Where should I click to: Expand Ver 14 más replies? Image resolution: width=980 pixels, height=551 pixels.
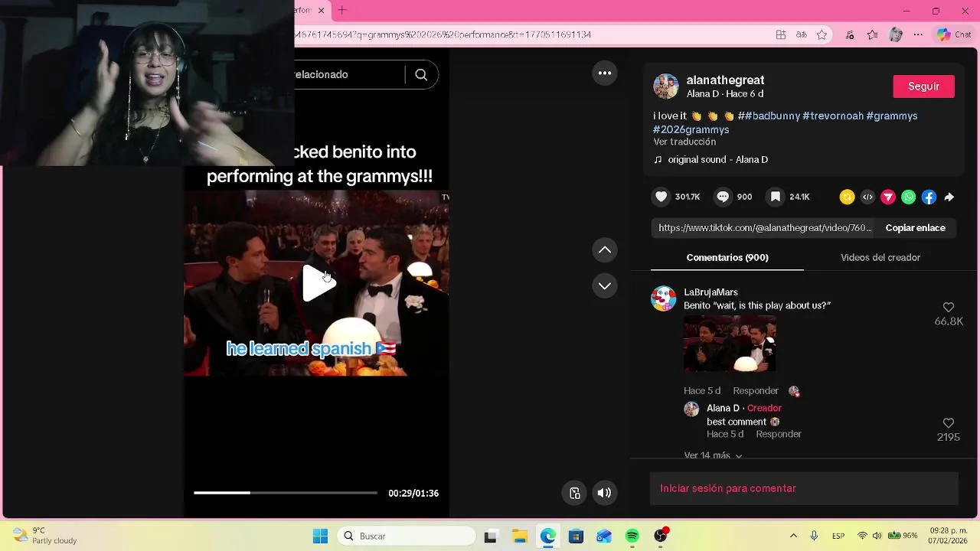click(x=713, y=455)
